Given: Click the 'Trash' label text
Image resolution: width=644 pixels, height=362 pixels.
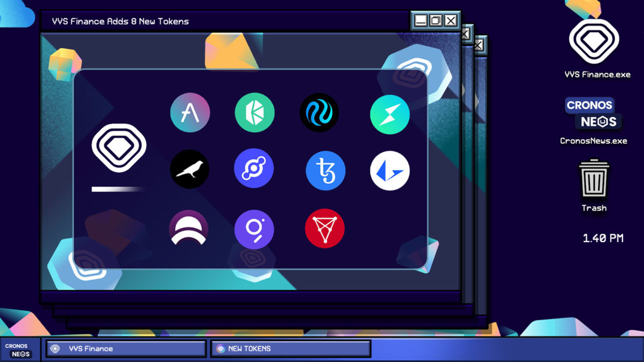Looking at the screenshot, I should [x=594, y=208].
